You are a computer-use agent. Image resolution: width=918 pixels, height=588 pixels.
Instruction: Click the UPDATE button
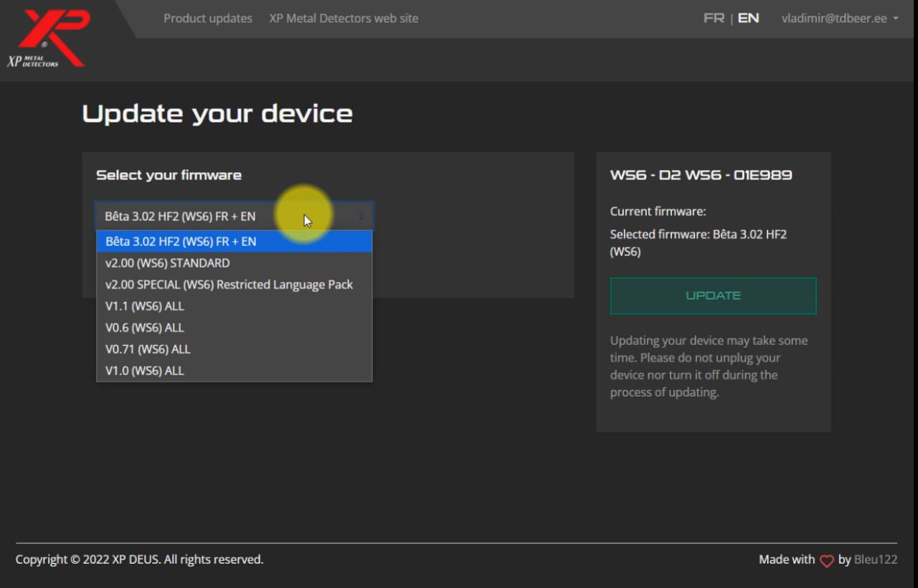pyautogui.click(x=713, y=295)
